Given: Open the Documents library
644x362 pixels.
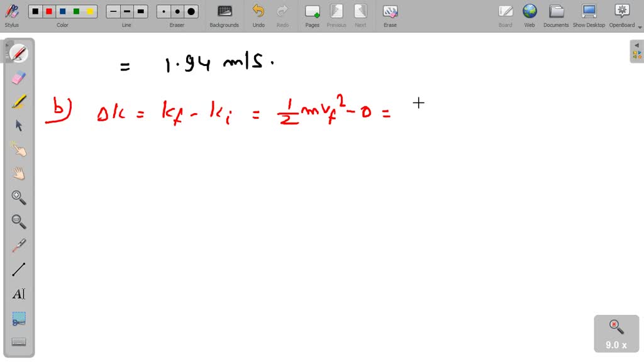Looking at the screenshot, I should tap(556, 11).
